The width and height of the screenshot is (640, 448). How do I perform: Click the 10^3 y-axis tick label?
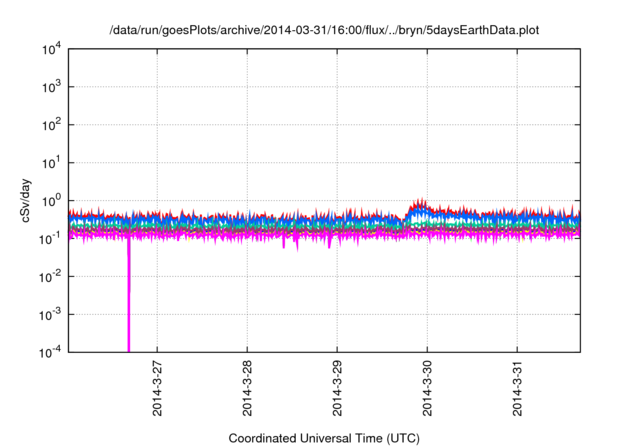click(51, 87)
